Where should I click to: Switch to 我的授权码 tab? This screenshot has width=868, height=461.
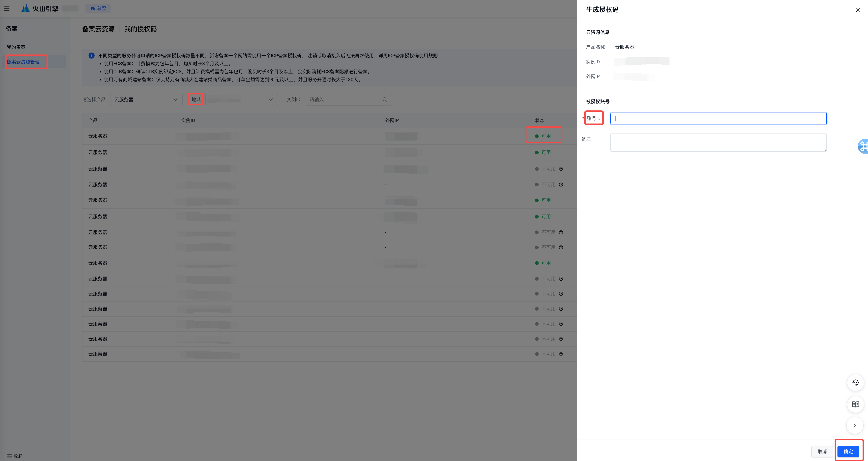[x=140, y=29]
